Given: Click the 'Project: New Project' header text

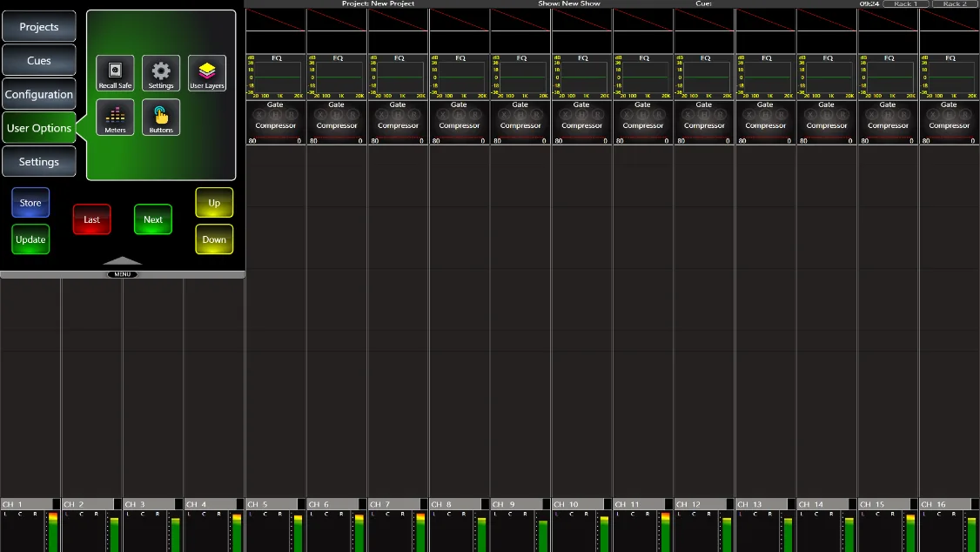Looking at the screenshot, I should [378, 3].
